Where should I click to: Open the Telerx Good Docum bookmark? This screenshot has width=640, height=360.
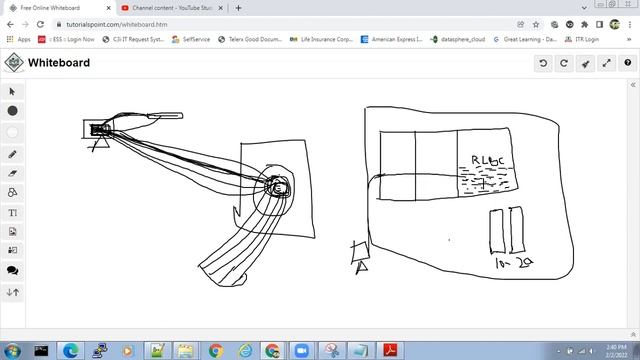pyautogui.click(x=250, y=39)
